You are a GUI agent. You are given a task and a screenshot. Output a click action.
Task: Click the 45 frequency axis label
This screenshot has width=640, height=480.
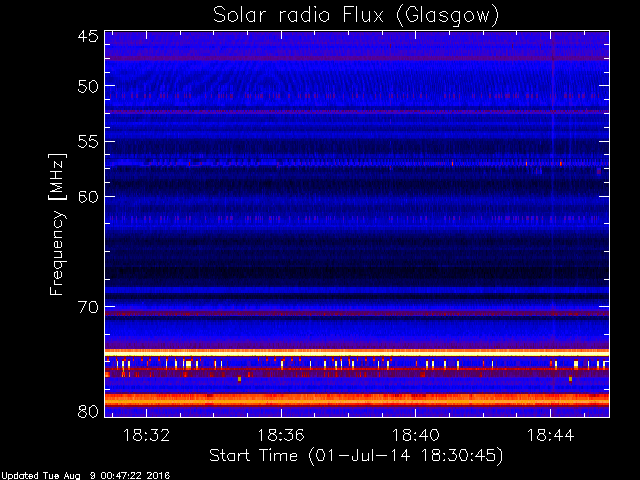tap(88, 36)
